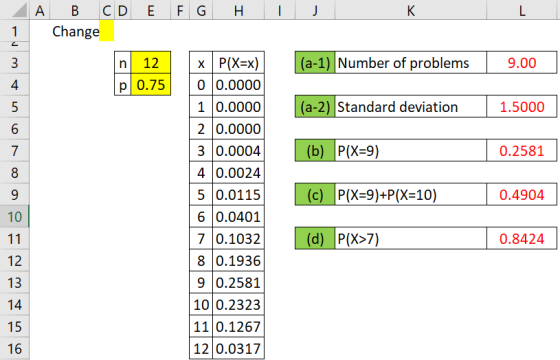Screen dimensions: 560x360
Task: Select column K header
Action: click(x=411, y=11)
